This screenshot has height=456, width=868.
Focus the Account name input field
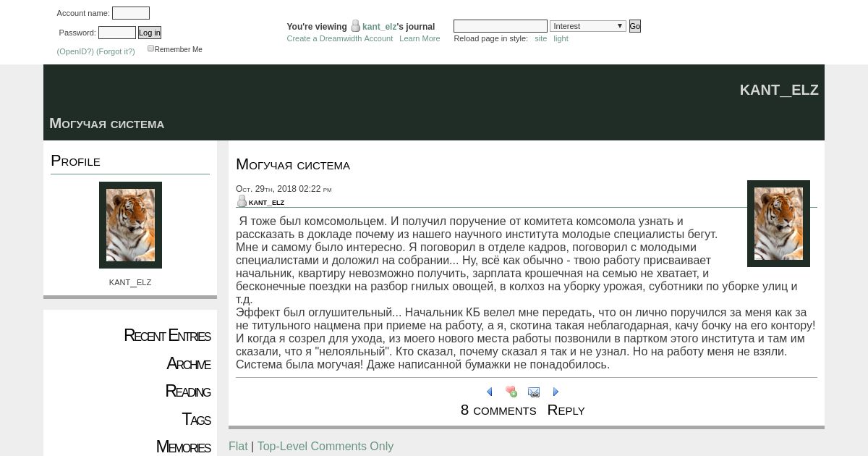tap(131, 13)
